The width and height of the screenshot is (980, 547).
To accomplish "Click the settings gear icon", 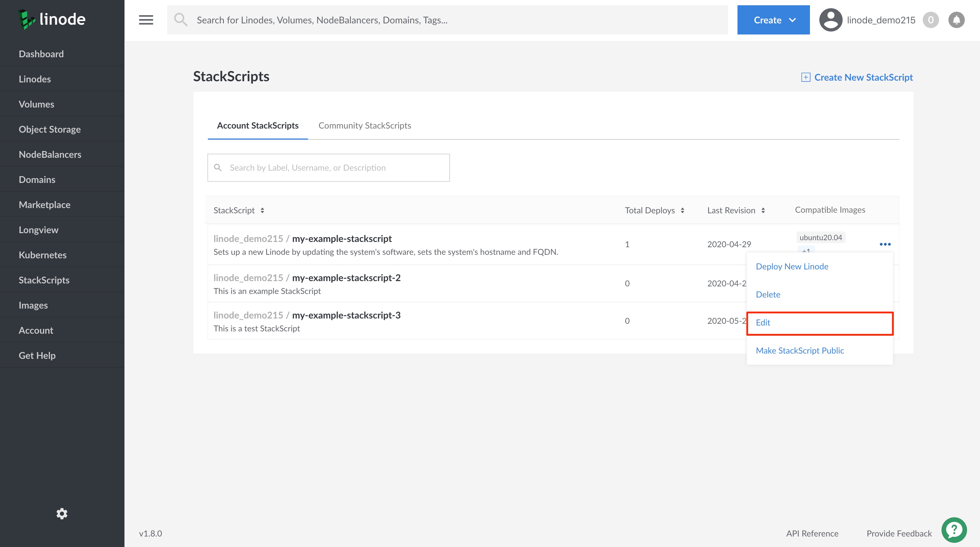I will point(61,513).
